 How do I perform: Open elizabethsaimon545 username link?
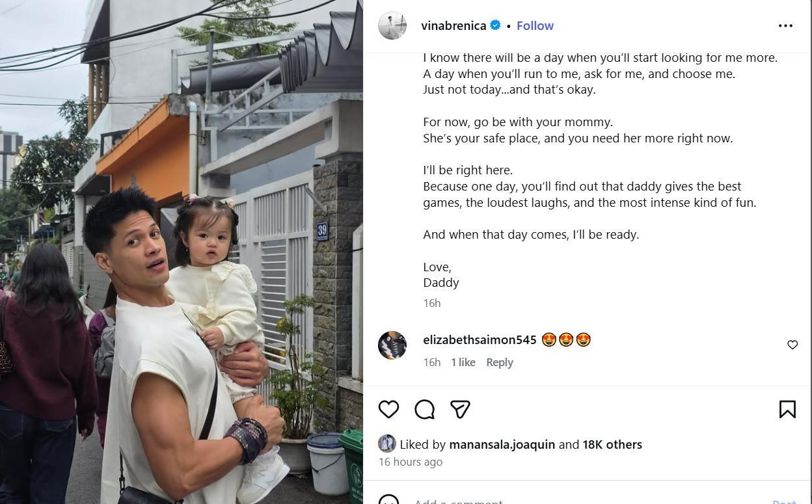coord(480,339)
